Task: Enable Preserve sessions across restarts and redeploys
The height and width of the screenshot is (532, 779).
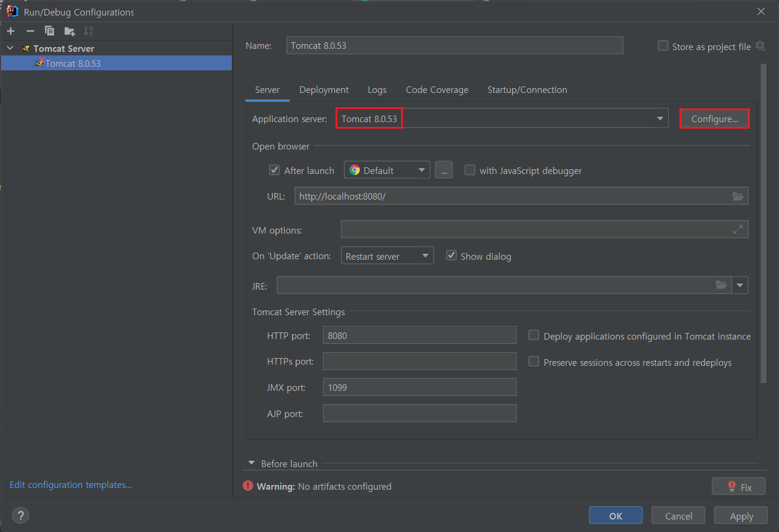Action: [533, 362]
